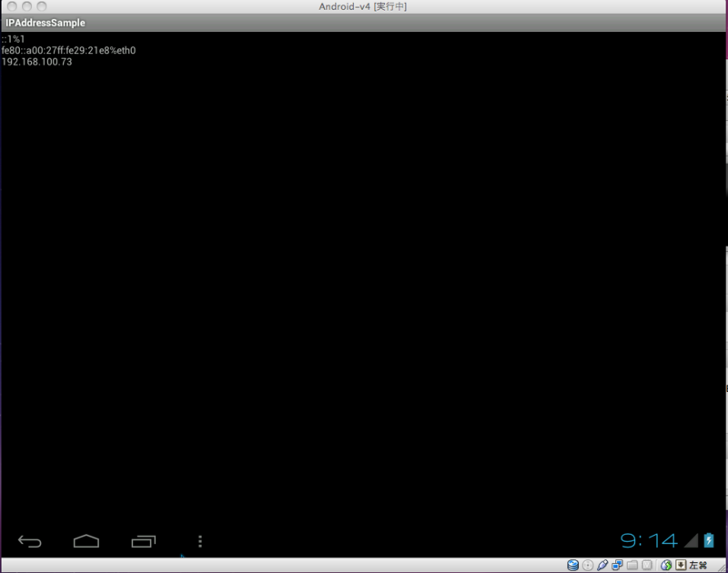Select the fe80::a00:27ff:fe29:21e8%eth0 line
The image size is (728, 573).
pos(68,50)
